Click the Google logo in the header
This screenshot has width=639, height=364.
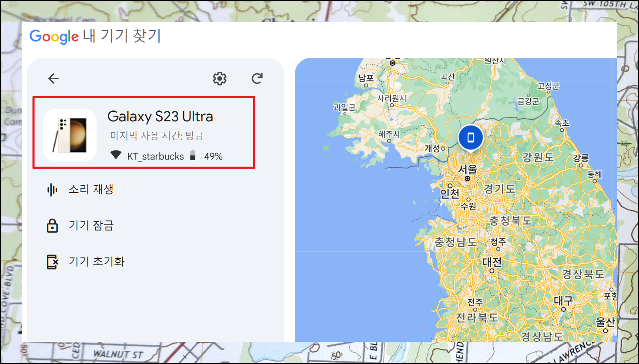click(x=54, y=37)
